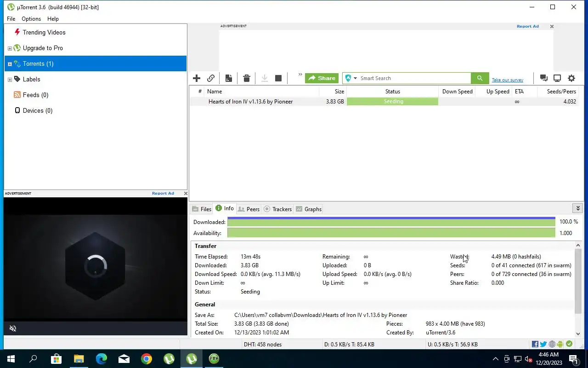Click the Twitter status bar icon
This screenshot has height=368, width=588.
pyautogui.click(x=543, y=344)
